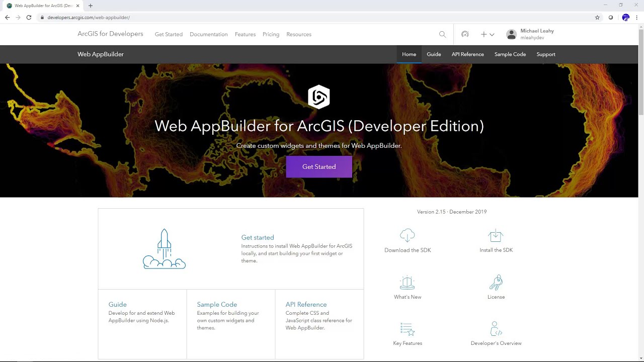Screen dimensions: 644x362
Task: Reload the page with refresh icon
Action: pyautogui.click(x=29, y=17)
